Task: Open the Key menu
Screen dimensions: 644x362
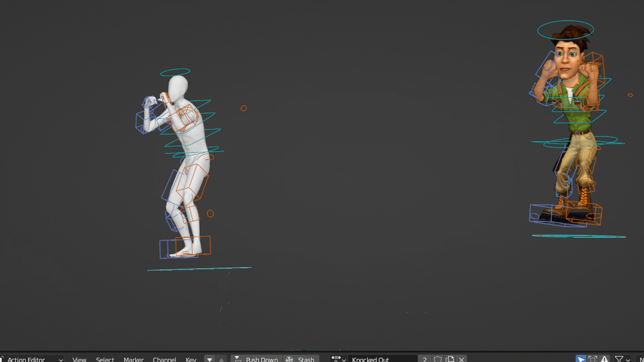Action: click(191, 359)
